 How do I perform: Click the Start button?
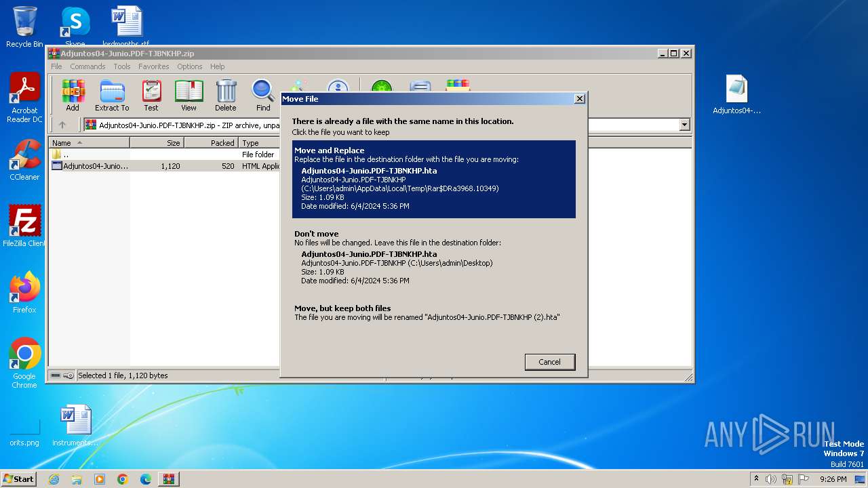coord(18,479)
